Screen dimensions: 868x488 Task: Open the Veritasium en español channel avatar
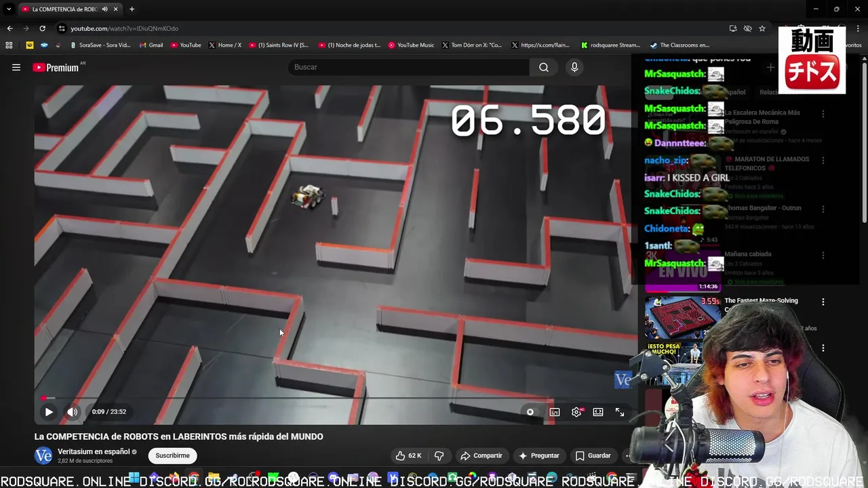43,455
